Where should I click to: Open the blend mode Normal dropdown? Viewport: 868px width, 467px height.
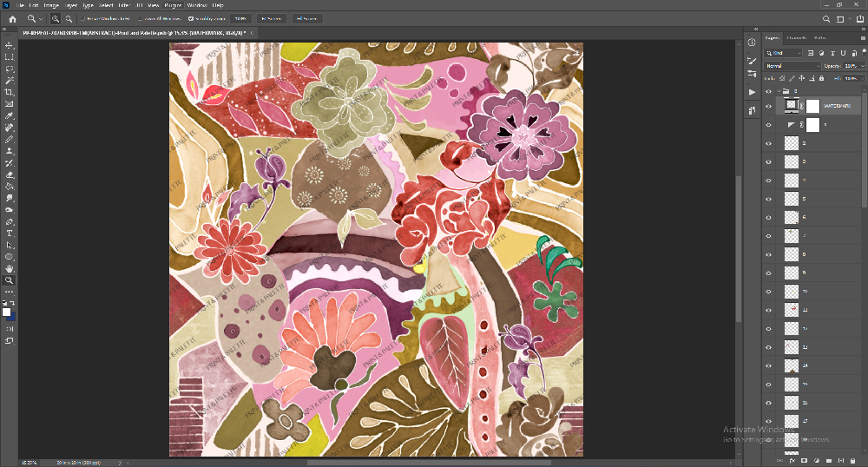click(792, 66)
